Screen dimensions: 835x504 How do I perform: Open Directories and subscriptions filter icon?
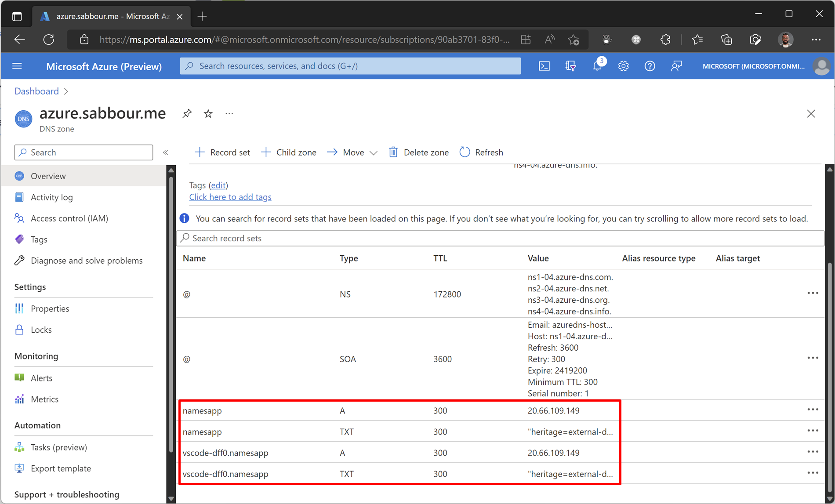pos(570,66)
